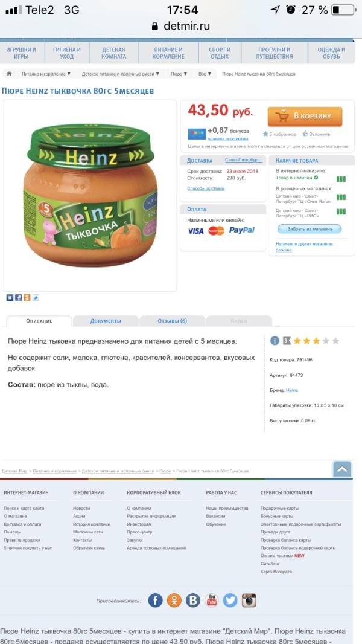Switch to the Отзывы (6) tab
The image size is (362, 644).
tap(172, 321)
